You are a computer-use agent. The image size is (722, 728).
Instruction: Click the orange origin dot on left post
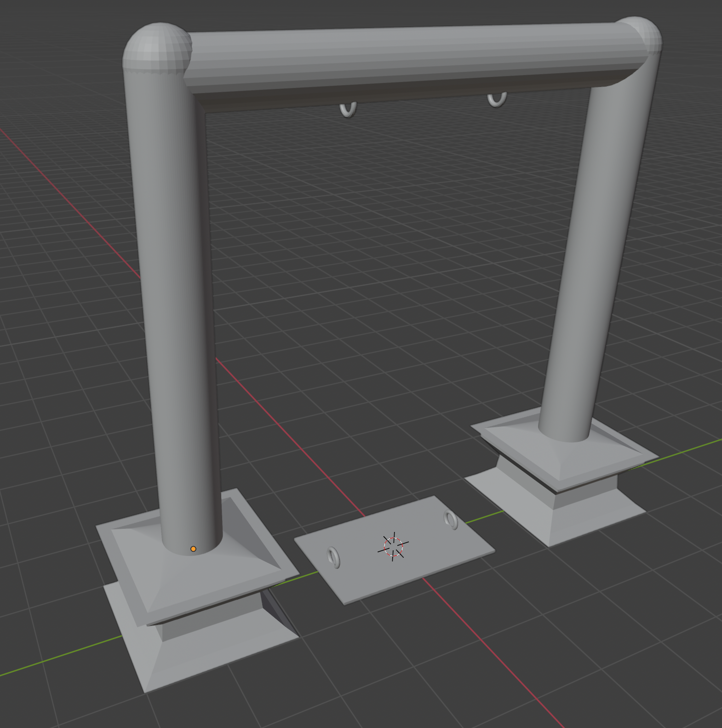193,549
